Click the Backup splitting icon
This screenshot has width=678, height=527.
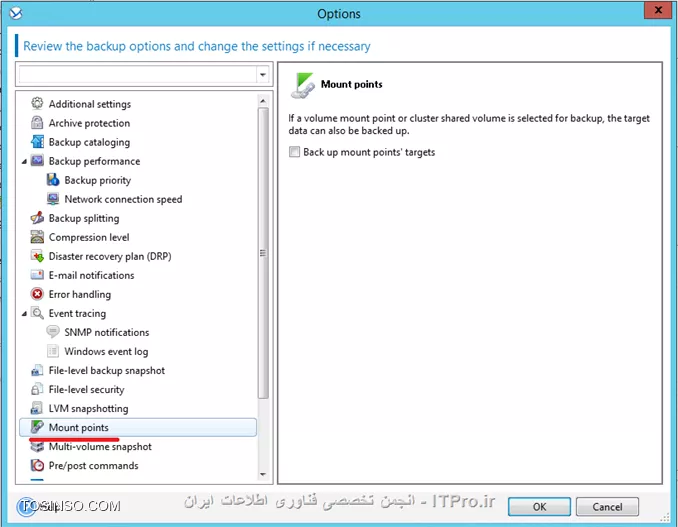37,217
